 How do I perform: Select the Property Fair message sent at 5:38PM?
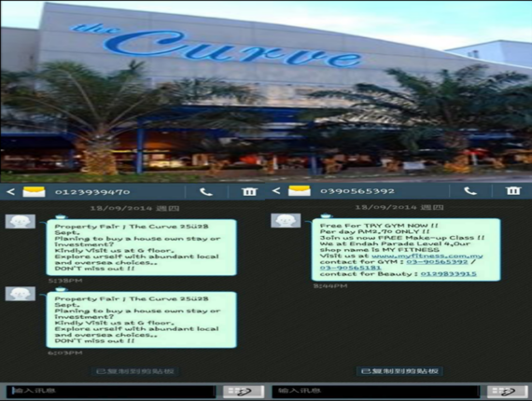pos(142,247)
